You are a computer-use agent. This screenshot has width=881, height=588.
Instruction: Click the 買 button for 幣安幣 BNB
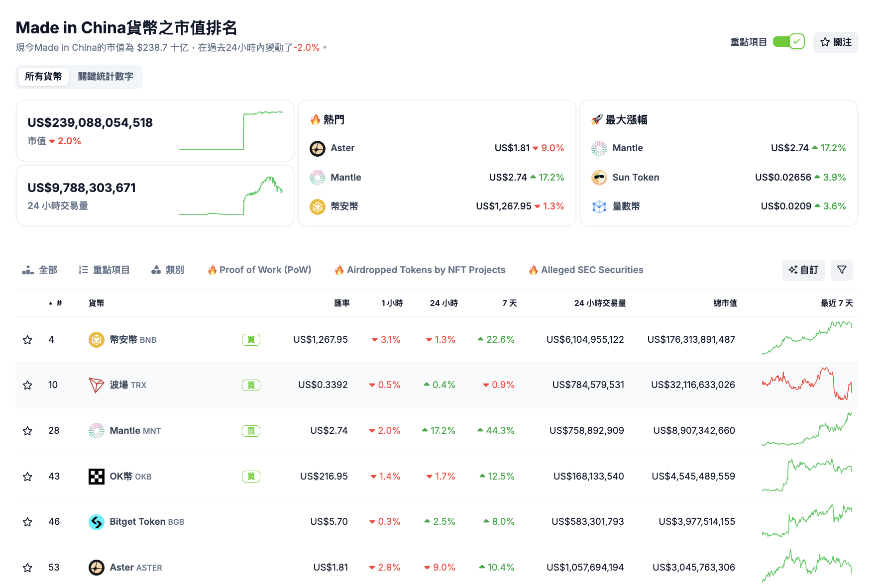pos(251,339)
